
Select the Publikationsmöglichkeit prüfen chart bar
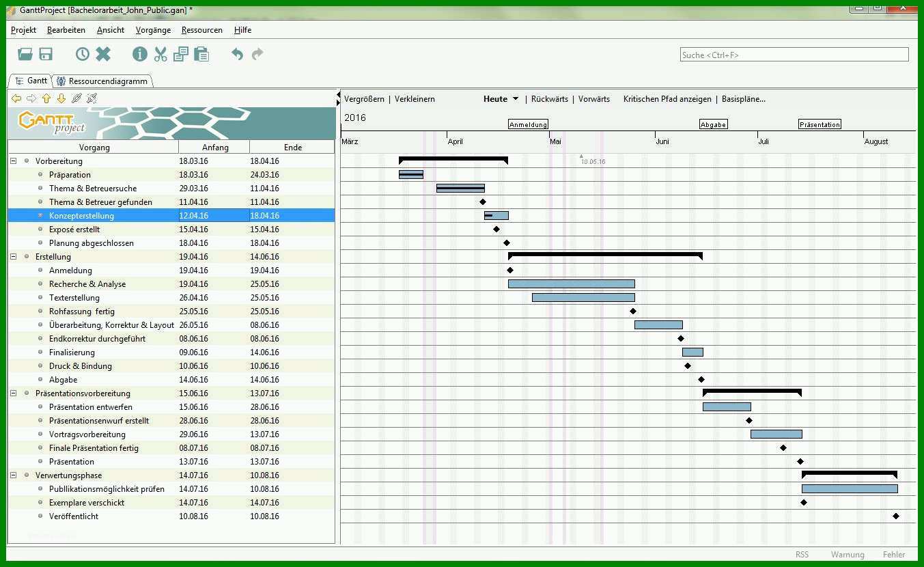[850, 489]
